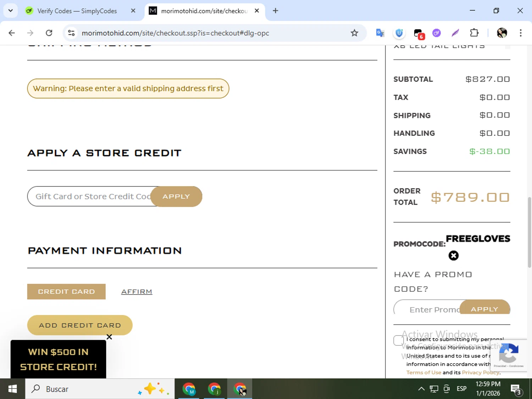This screenshot has width=532, height=399.
Task: Open the purple circular extension icon
Action: 437,33
